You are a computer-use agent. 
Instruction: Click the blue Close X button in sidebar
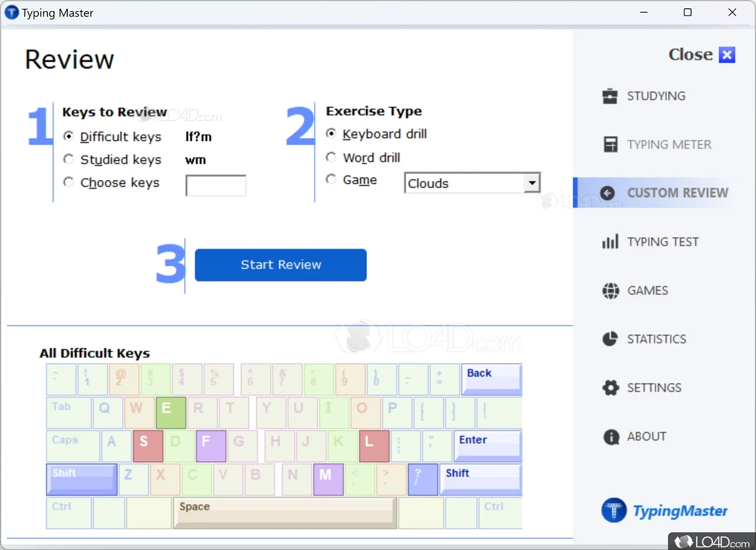point(727,55)
